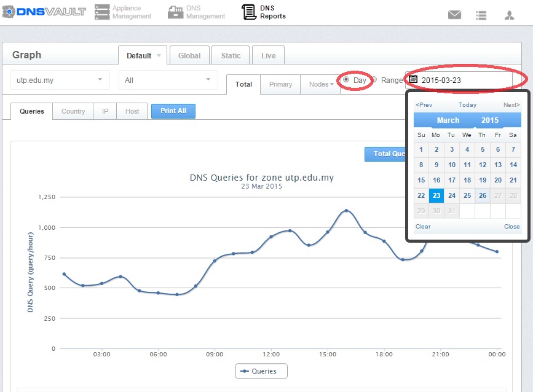The image size is (533, 392).
Task: Expand the Nodes dropdown tab
Action: point(321,84)
